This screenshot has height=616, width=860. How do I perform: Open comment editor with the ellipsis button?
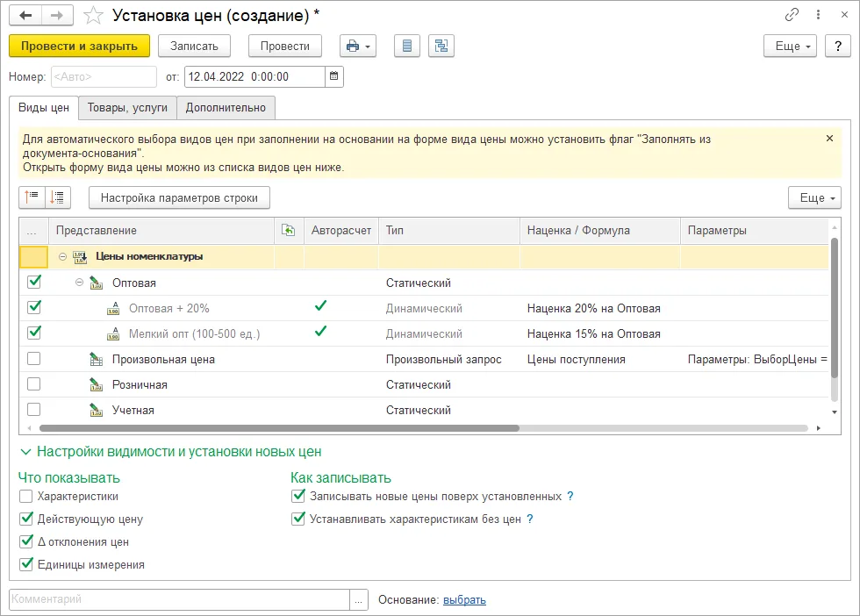pos(358,599)
